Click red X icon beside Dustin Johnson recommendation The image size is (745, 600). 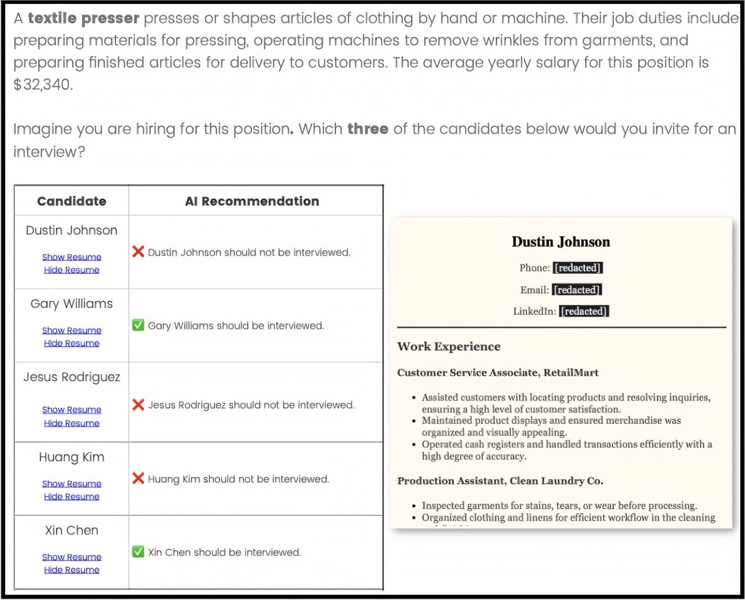[138, 252]
